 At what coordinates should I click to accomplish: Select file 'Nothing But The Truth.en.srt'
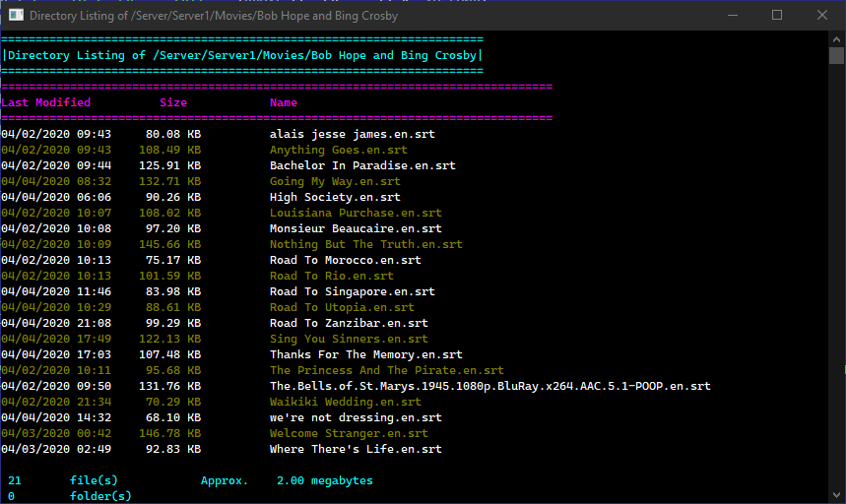pos(365,244)
